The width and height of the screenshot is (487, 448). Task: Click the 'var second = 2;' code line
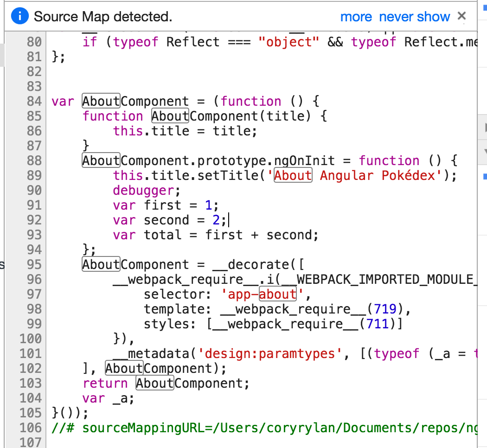coord(170,220)
